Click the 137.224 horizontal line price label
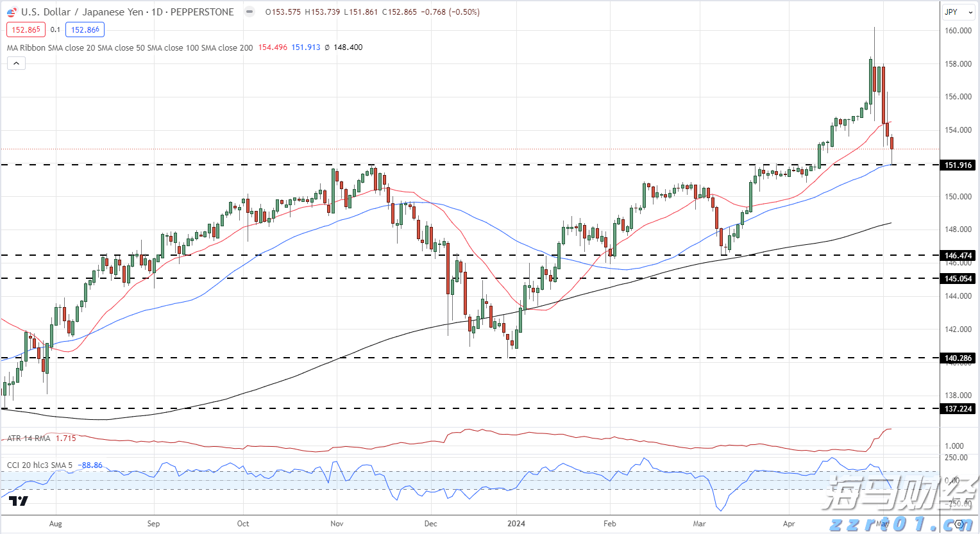Viewport: 980px width, 534px height. [958, 409]
